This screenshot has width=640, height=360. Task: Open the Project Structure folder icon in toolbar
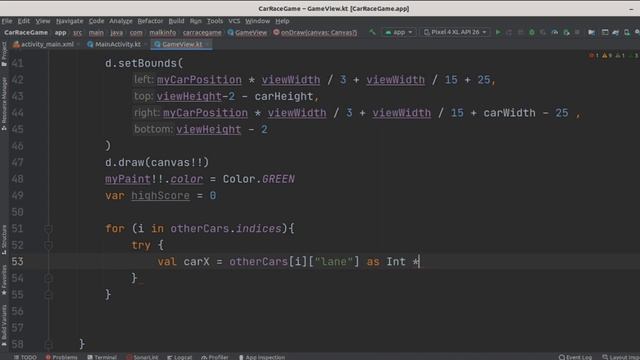point(591,32)
